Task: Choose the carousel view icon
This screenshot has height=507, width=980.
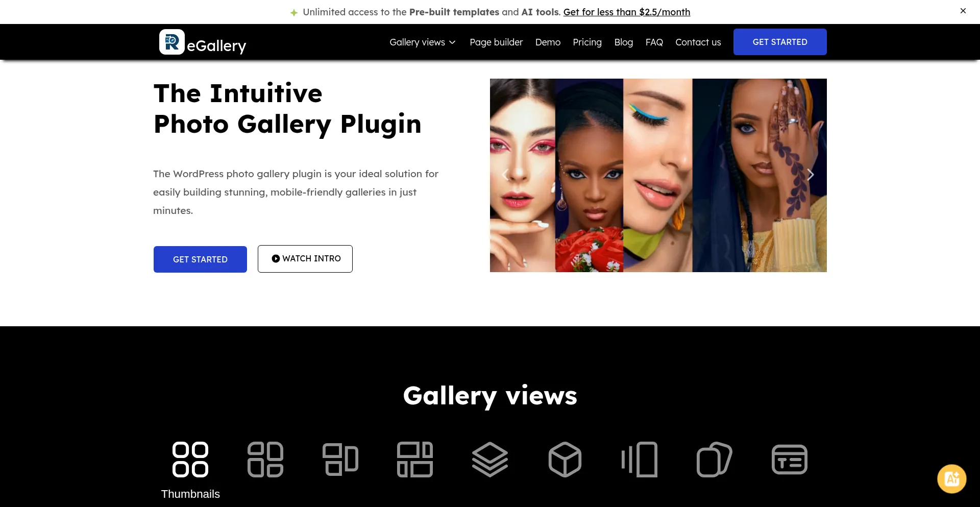Action: 640,460
